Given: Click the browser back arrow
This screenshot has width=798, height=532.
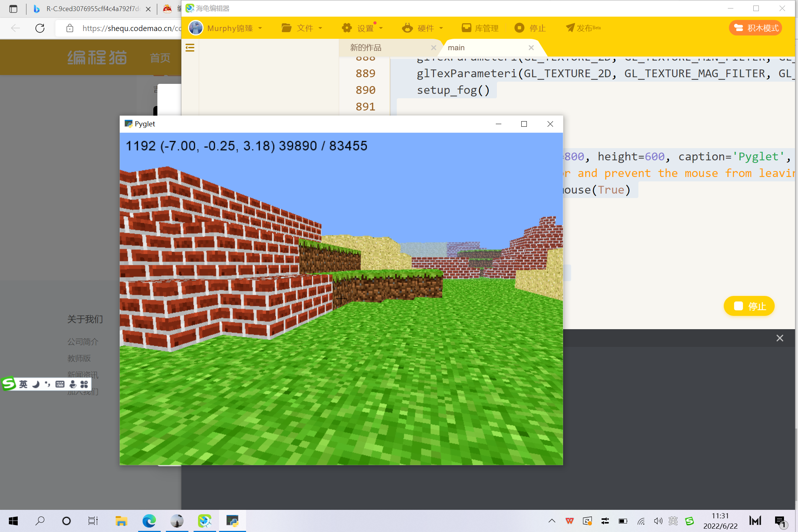Looking at the screenshot, I should point(16,28).
